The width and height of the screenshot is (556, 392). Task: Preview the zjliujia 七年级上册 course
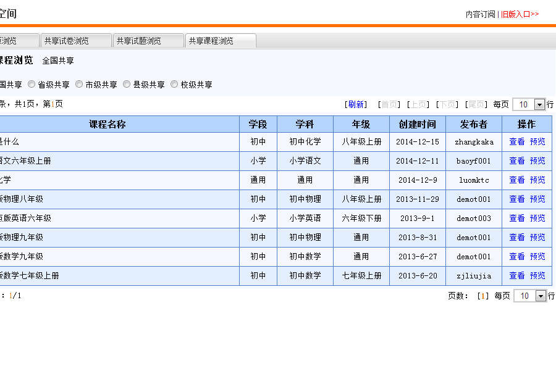click(x=537, y=276)
